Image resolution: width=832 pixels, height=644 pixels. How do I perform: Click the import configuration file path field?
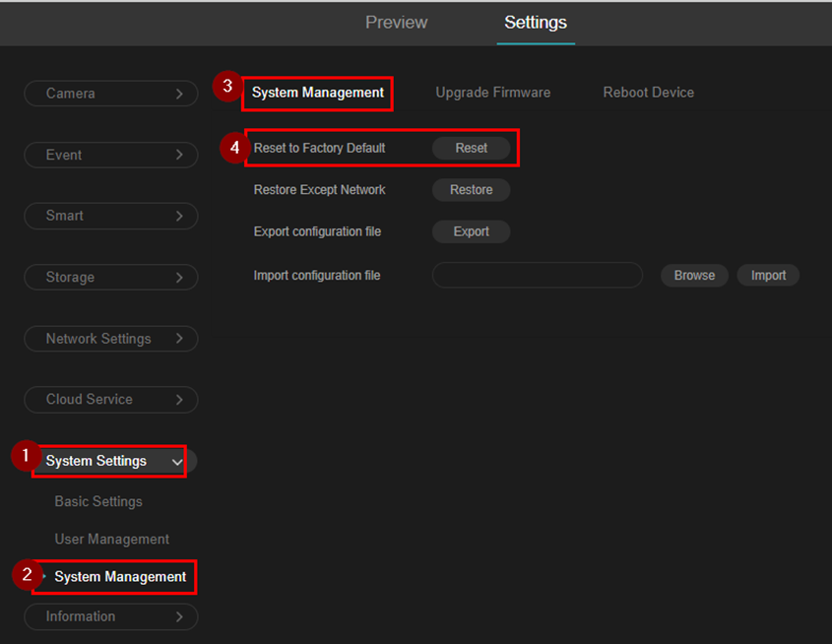coord(537,276)
